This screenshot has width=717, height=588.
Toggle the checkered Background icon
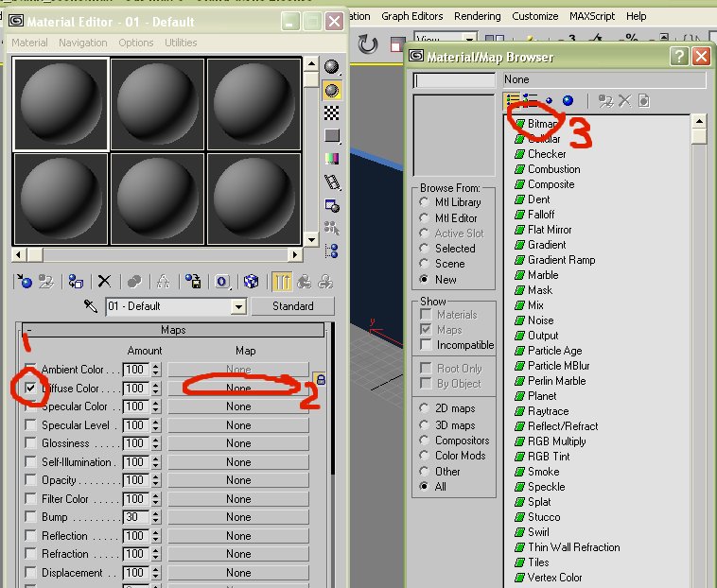(x=332, y=112)
